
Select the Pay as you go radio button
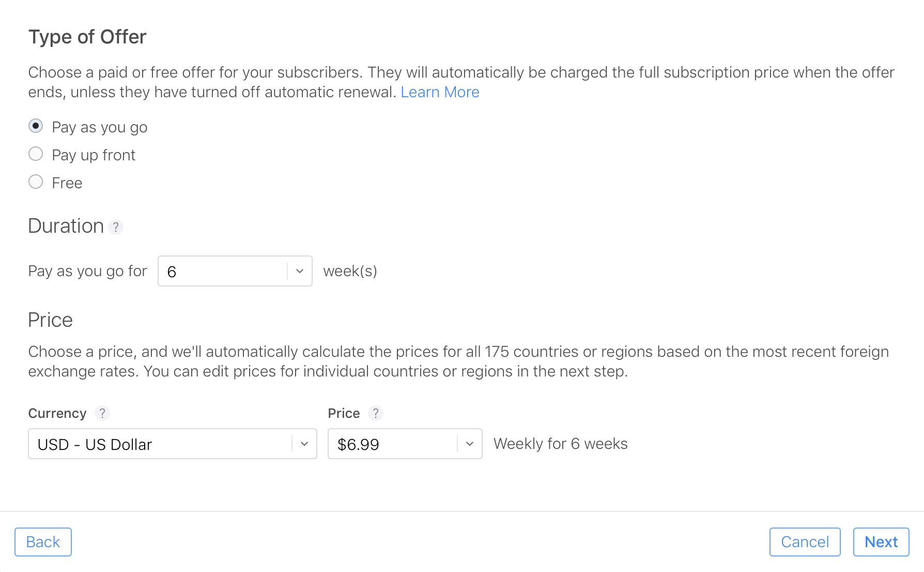(x=36, y=126)
